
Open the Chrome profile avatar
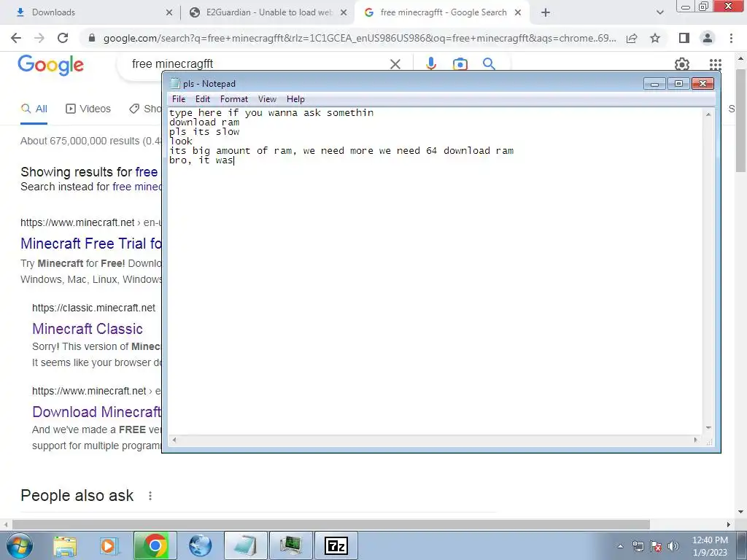[x=708, y=38]
